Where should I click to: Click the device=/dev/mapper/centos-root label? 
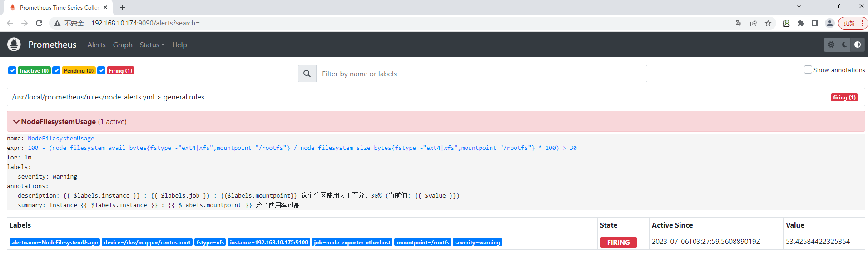click(147, 242)
